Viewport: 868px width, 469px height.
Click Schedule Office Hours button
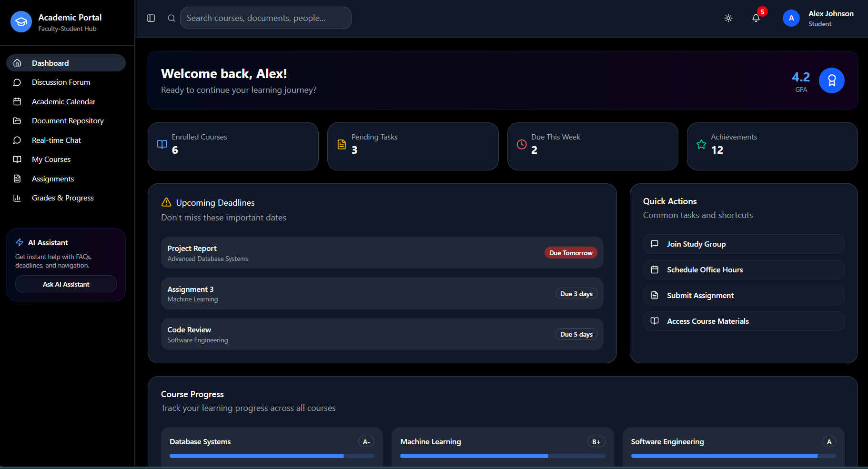coord(744,269)
